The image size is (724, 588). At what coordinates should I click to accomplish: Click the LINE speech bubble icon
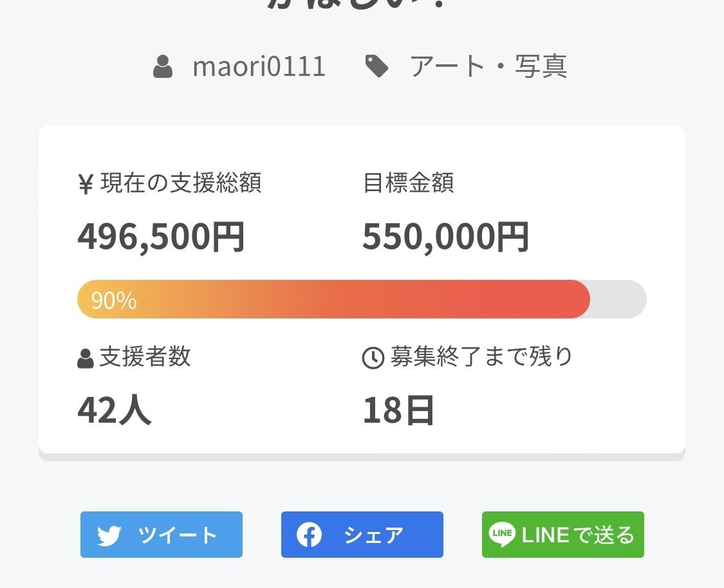(502, 535)
